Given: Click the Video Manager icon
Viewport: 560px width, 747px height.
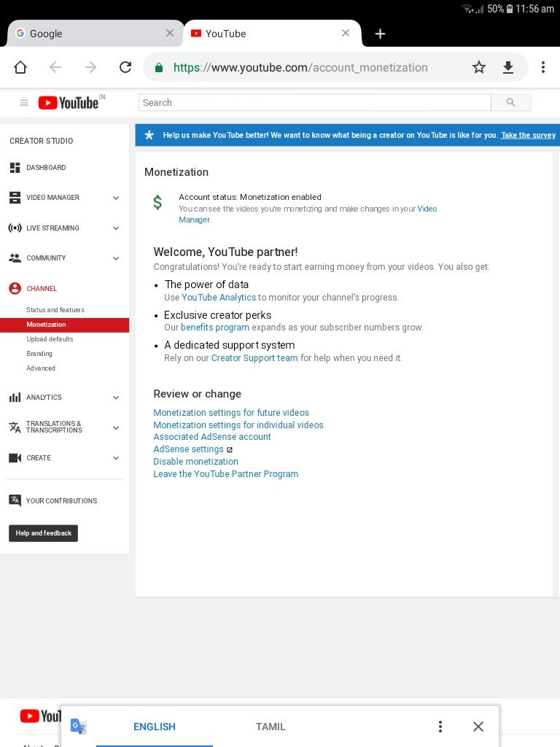Looking at the screenshot, I should [15, 198].
